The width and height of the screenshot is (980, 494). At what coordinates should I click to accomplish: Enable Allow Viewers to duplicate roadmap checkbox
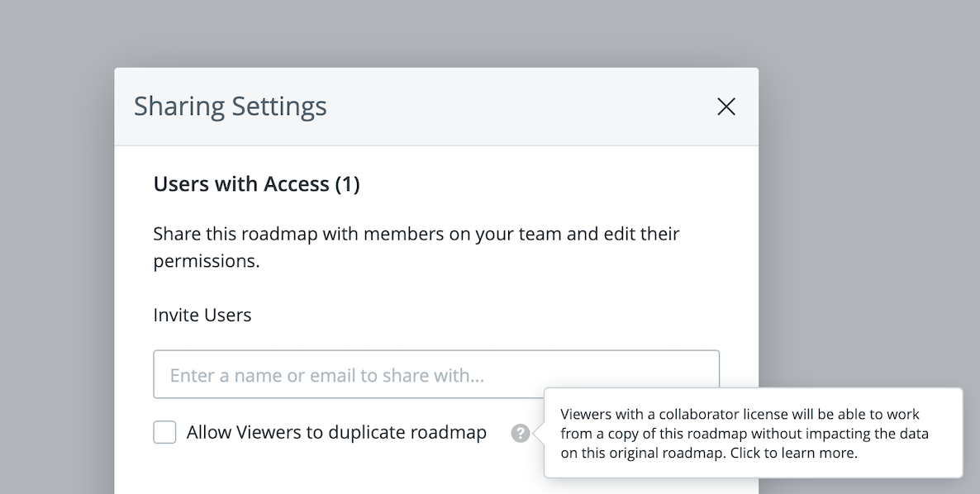coord(165,432)
